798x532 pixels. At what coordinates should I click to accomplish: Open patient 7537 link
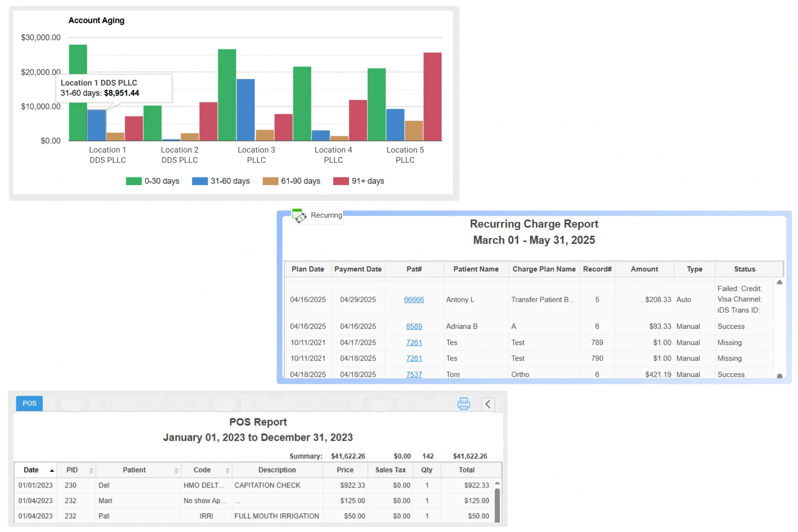pos(414,374)
